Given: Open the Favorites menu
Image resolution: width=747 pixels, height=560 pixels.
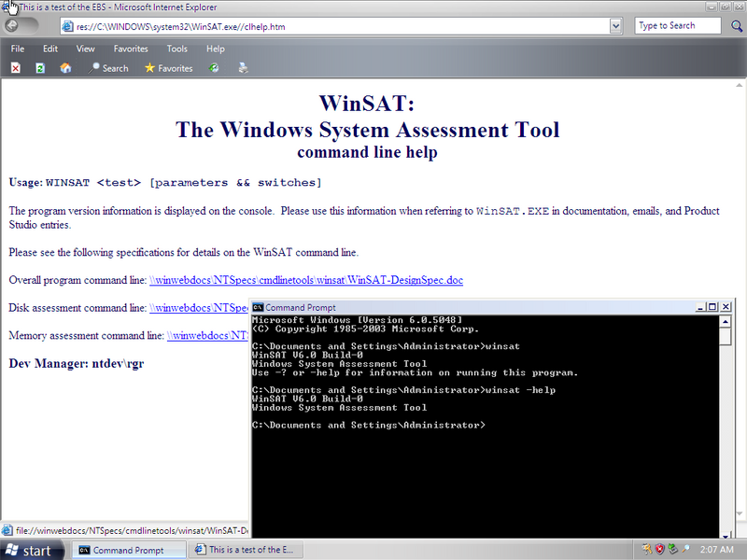Looking at the screenshot, I should pyautogui.click(x=131, y=49).
